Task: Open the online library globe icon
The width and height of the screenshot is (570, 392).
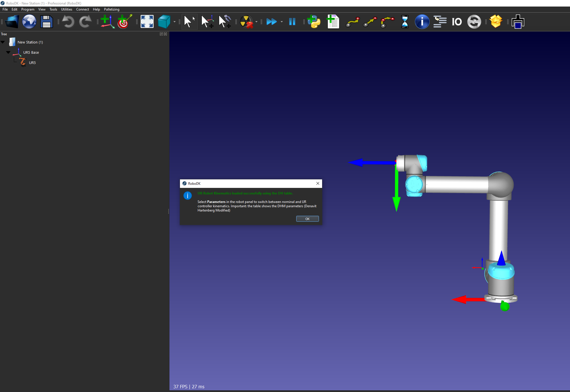Action: point(29,22)
